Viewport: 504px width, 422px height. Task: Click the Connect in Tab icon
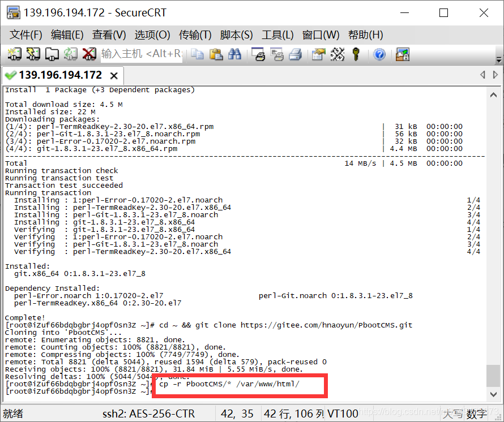pos(52,54)
